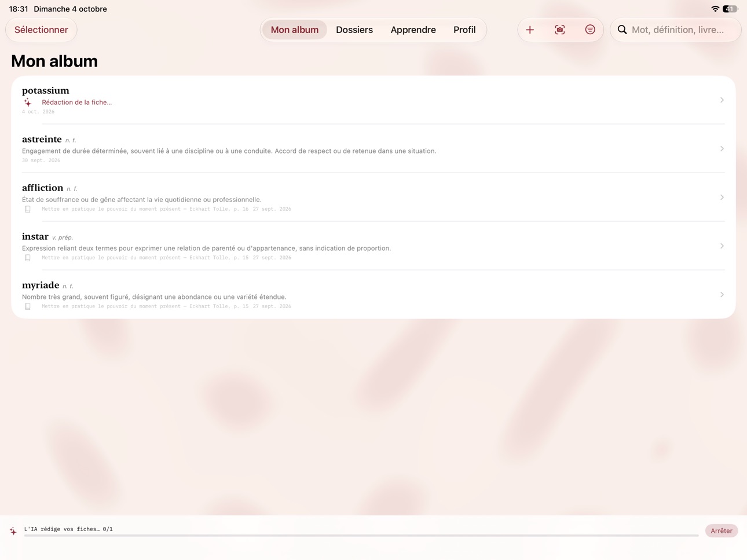Click the date '30 sept. 2026' under astreinte
The image size is (747, 560).
pyautogui.click(x=41, y=160)
